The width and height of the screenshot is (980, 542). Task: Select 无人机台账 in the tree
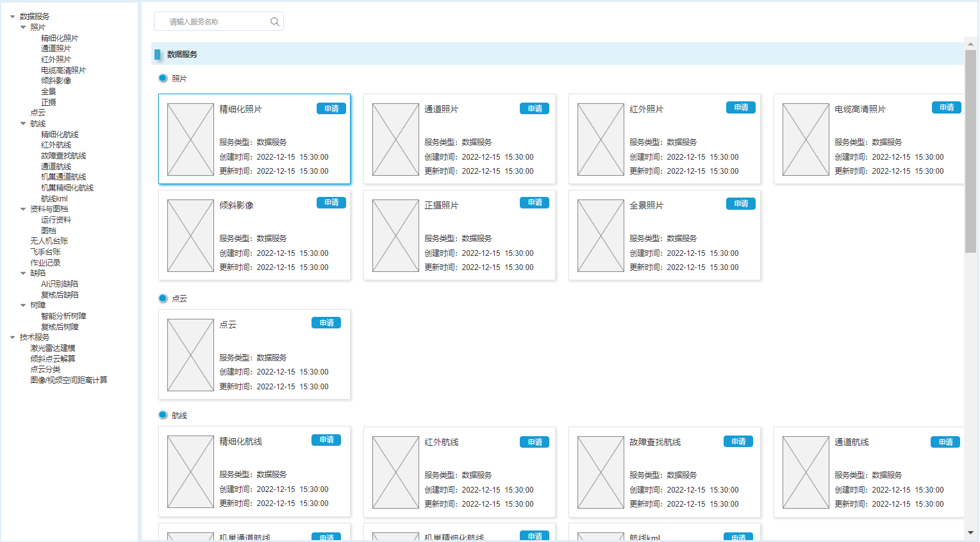click(x=49, y=241)
